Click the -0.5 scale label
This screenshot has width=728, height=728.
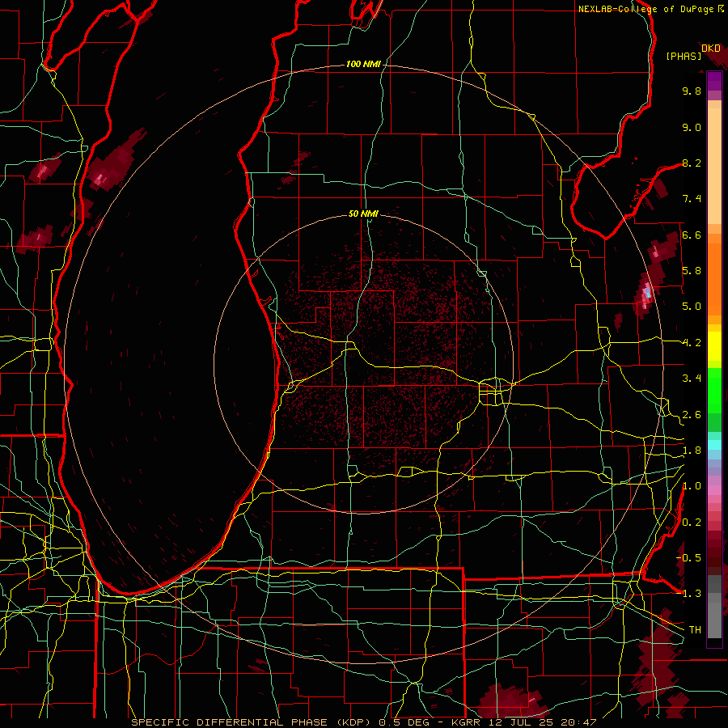[x=688, y=558]
